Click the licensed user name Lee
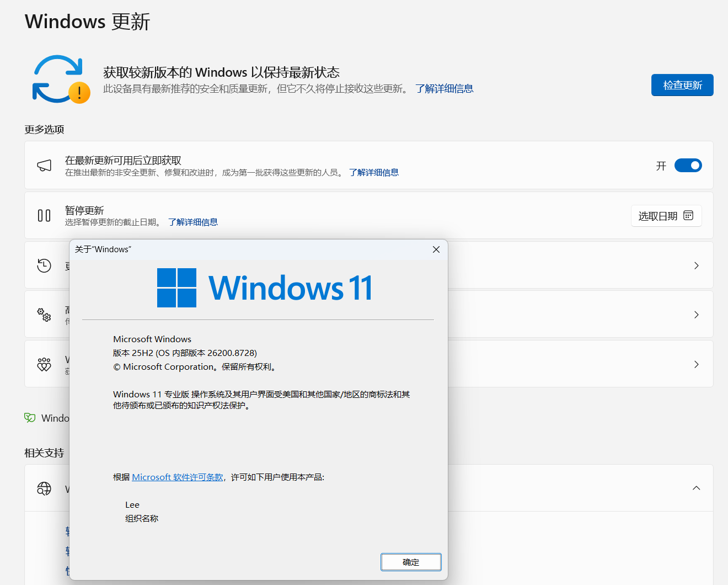 [x=132, y=504]
